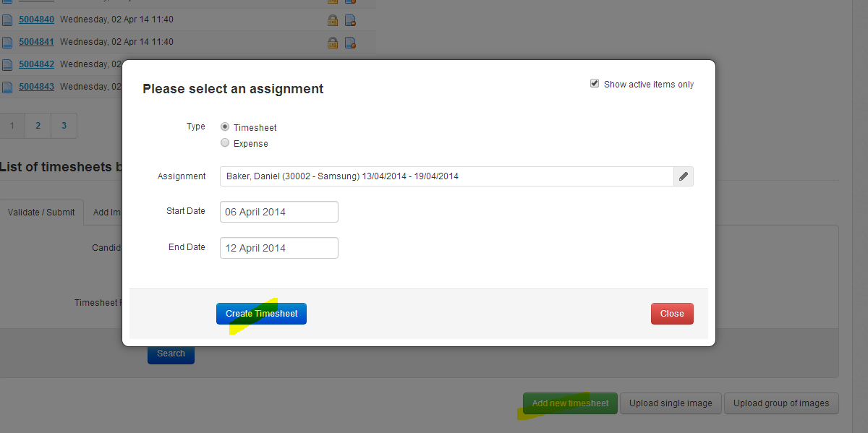
Task: Click the padlock icon in row 5004841
Action: pyautogui.click(x=333, y=43)
